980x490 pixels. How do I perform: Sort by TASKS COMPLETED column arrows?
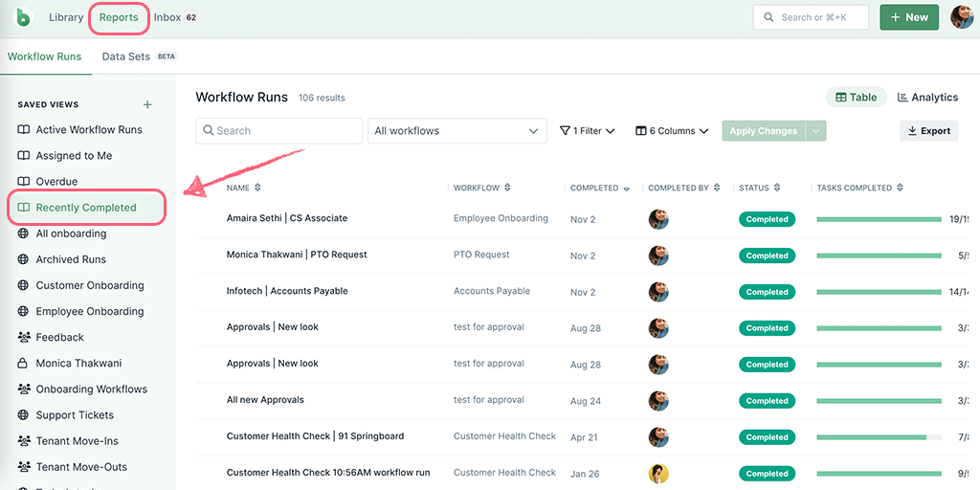(x=900, y=188)
